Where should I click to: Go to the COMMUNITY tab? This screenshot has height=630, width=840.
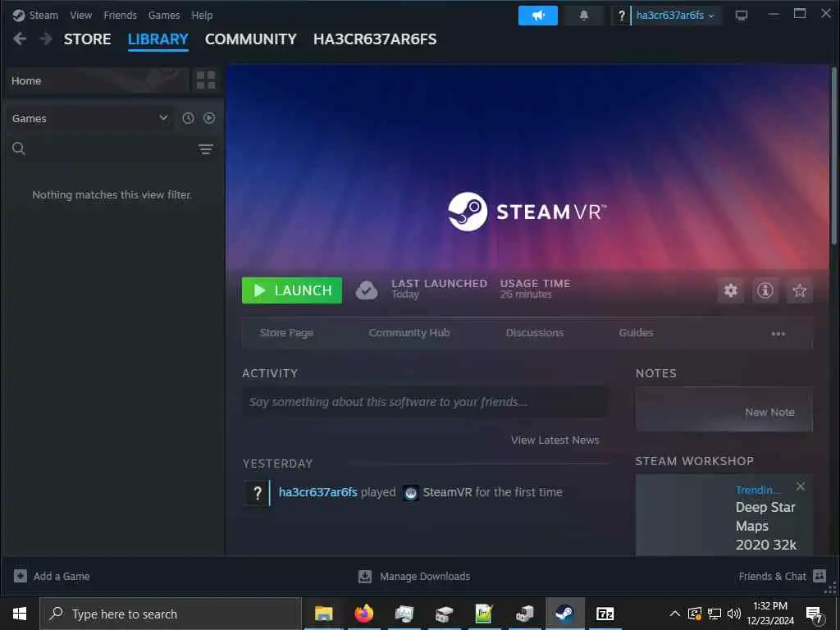click(250, 39)
